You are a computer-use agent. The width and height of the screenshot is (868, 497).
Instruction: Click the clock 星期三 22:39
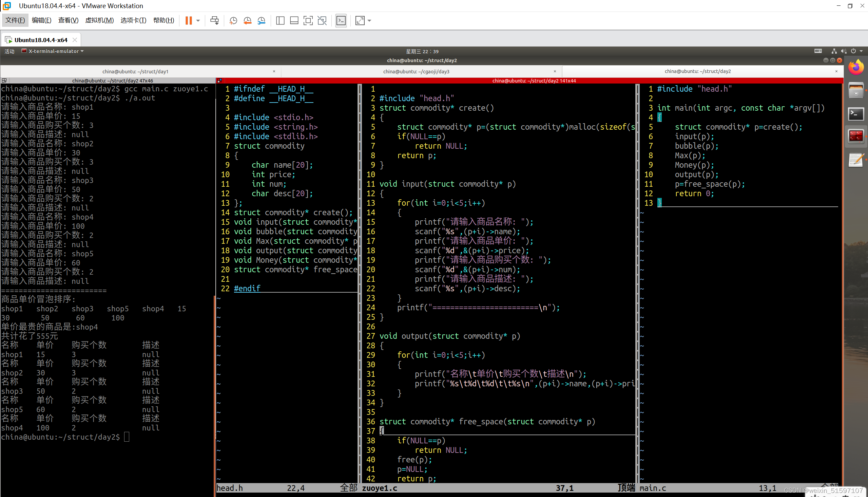pos(422,52)
